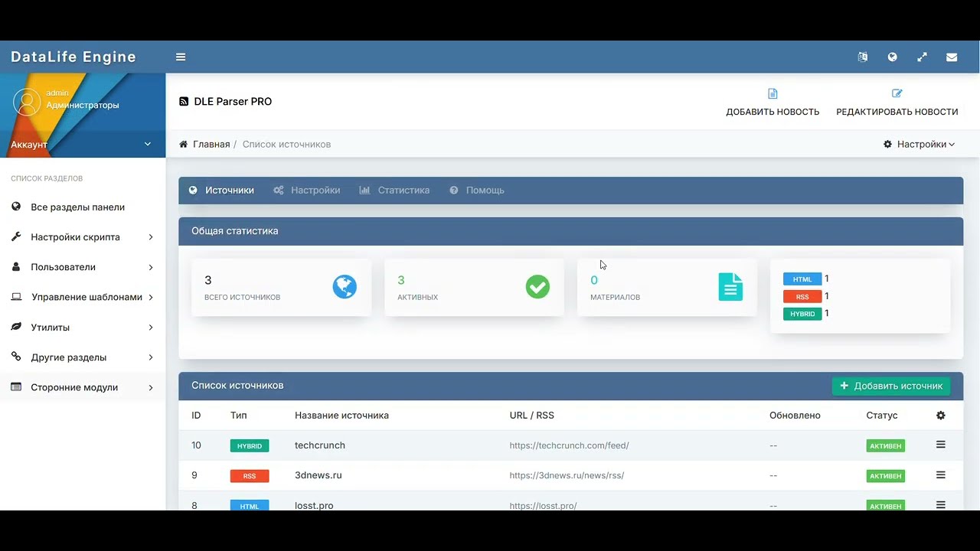Open the techcrunch.com/feed URL
Viewport: 980px width, 551px height.
pyautogui.click(x=569, y=445)
